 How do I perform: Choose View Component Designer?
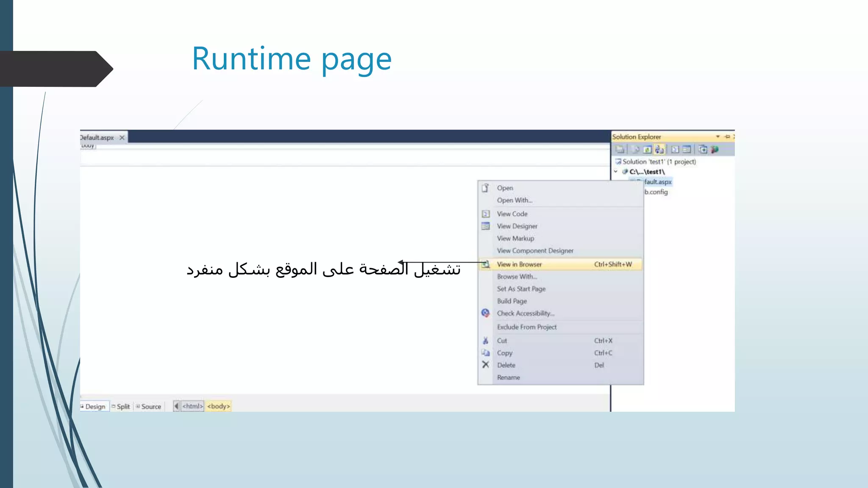click(560, 251)
